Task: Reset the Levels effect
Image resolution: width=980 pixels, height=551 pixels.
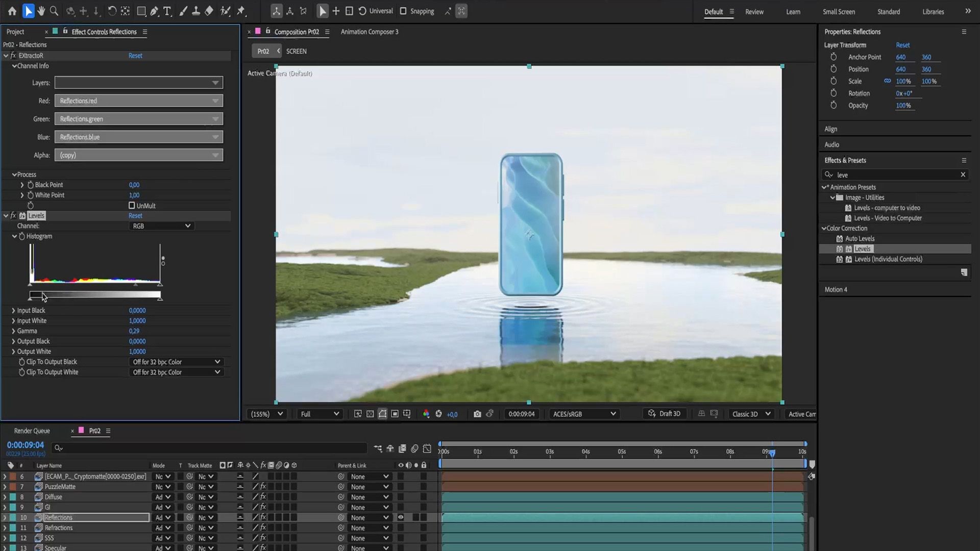Action: (x=135, y=216)
